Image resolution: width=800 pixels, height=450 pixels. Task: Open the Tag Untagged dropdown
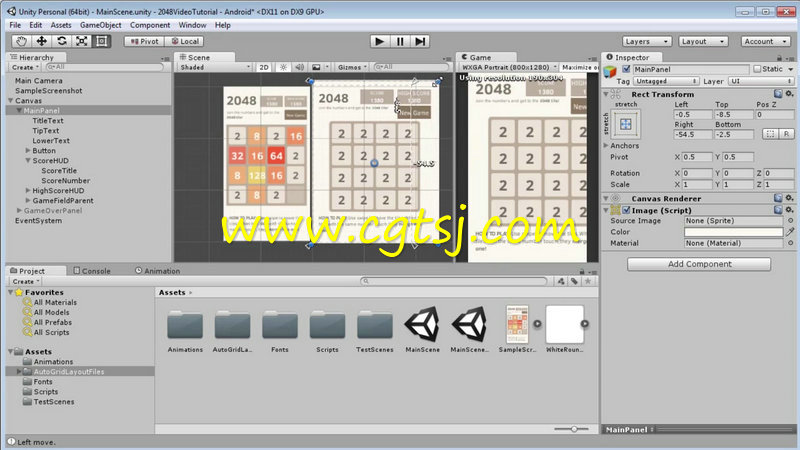(666, 81)
